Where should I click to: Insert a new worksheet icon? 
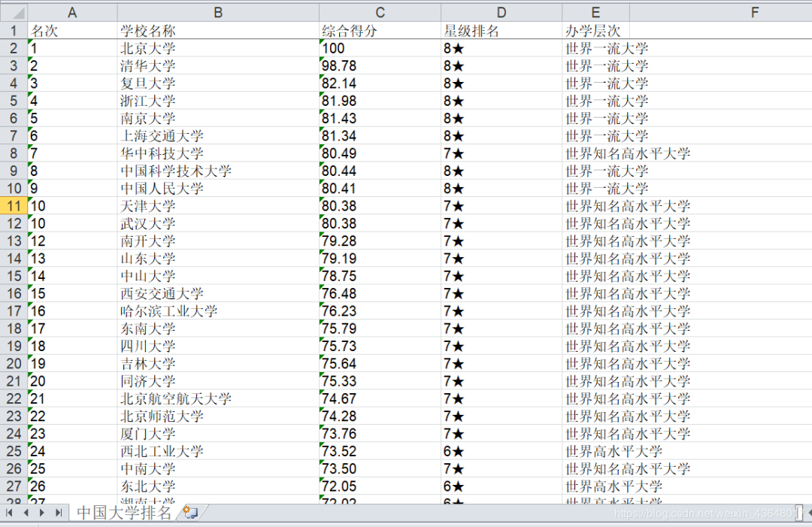(x=190, y=513)
